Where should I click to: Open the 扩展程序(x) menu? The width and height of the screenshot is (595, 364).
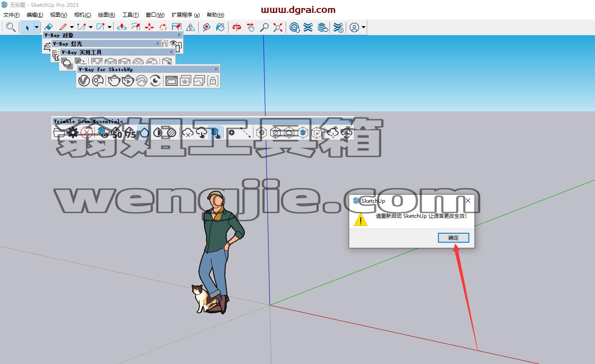(185, 15)
